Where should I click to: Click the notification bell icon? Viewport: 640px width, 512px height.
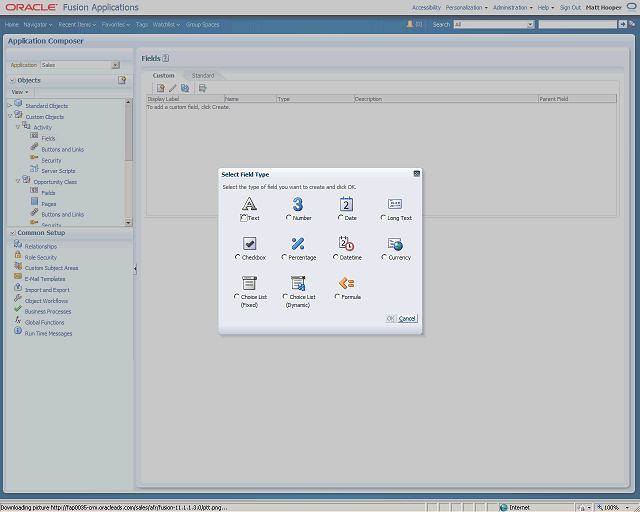410,24
